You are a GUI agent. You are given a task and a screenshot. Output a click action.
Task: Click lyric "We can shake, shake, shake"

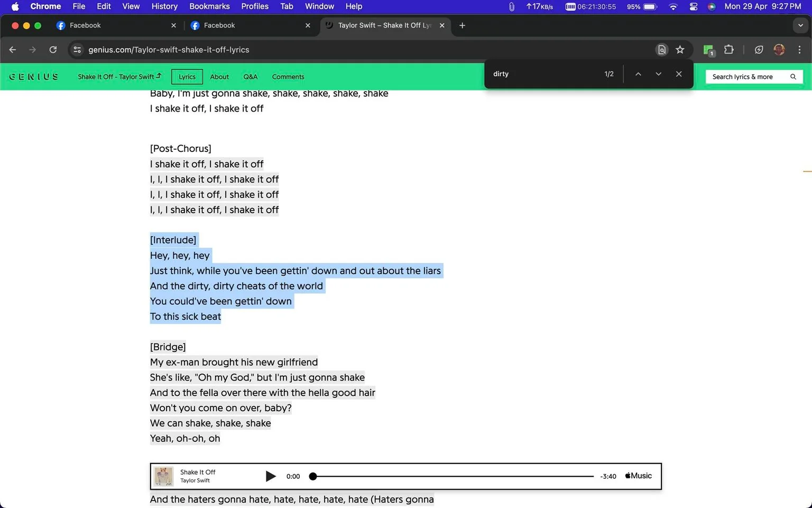[210, 423]
